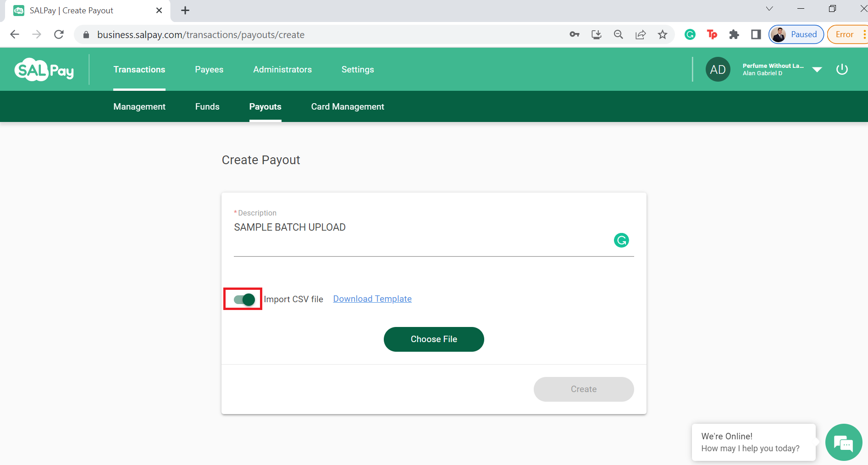This screenshot has width=868, height=465.
Task: Click the AD user avatar
Action: click(718, 69)
